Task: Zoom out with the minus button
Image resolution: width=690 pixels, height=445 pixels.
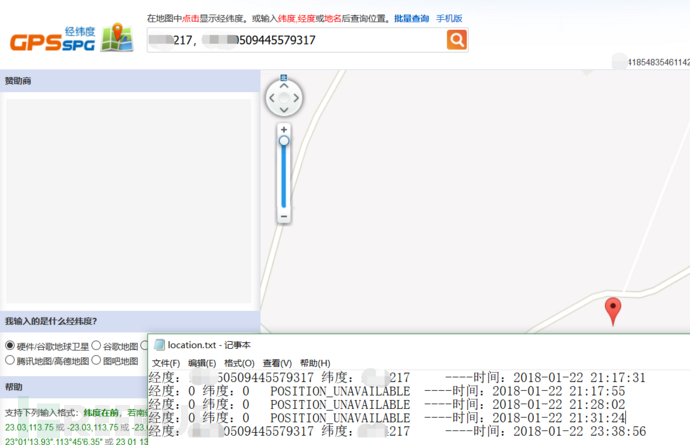Action: pos(284,216)
